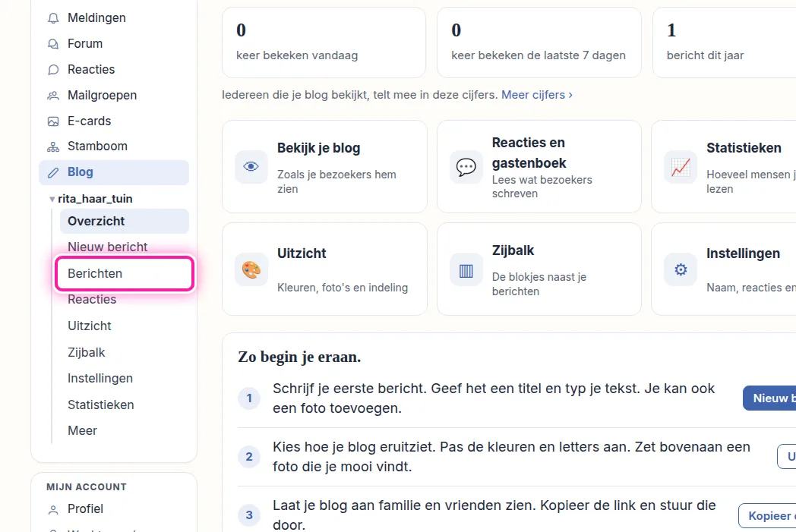Open the Instellingen card title

(x=743, y=253)
